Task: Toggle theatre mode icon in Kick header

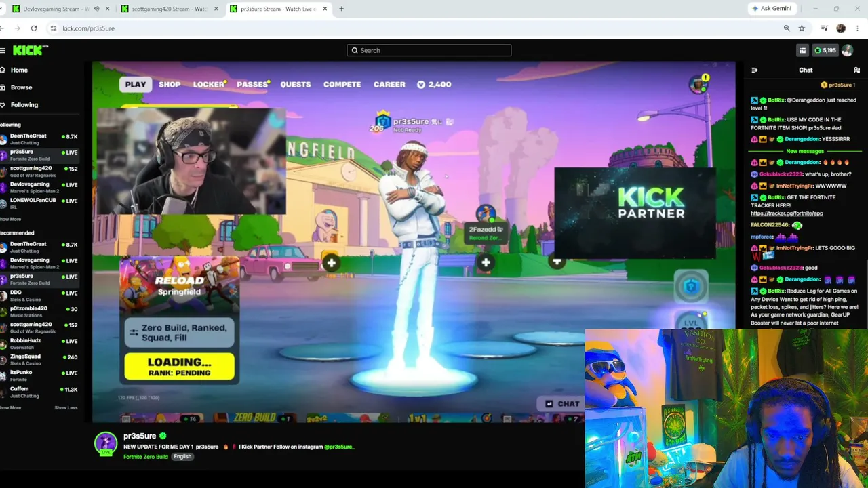Action: 802,50
